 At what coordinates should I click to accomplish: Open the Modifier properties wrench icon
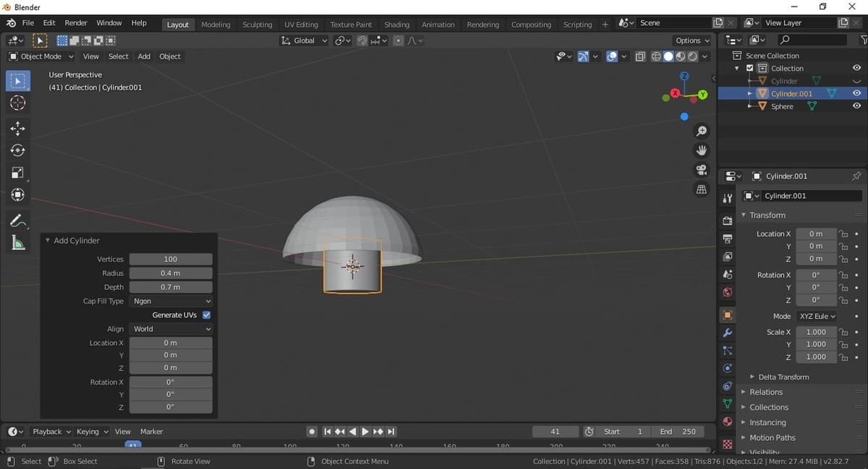(x=728, y=332)
